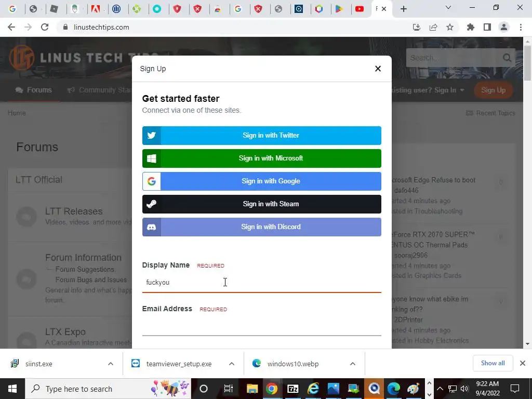Close the Sign Up dialog
The width and height of the screenshot is (532, 399).
378,69
